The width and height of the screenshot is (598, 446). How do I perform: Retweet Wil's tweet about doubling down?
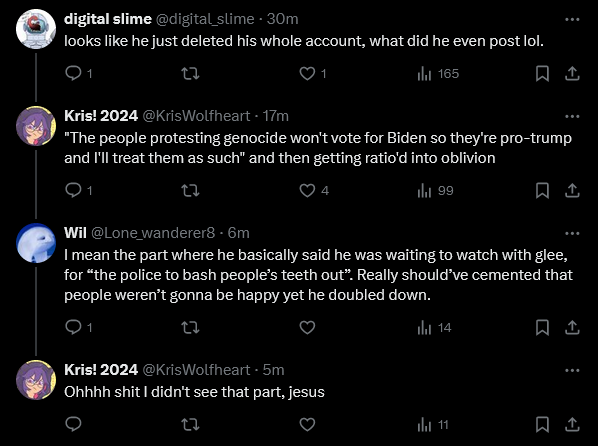(x=190, y=327)
